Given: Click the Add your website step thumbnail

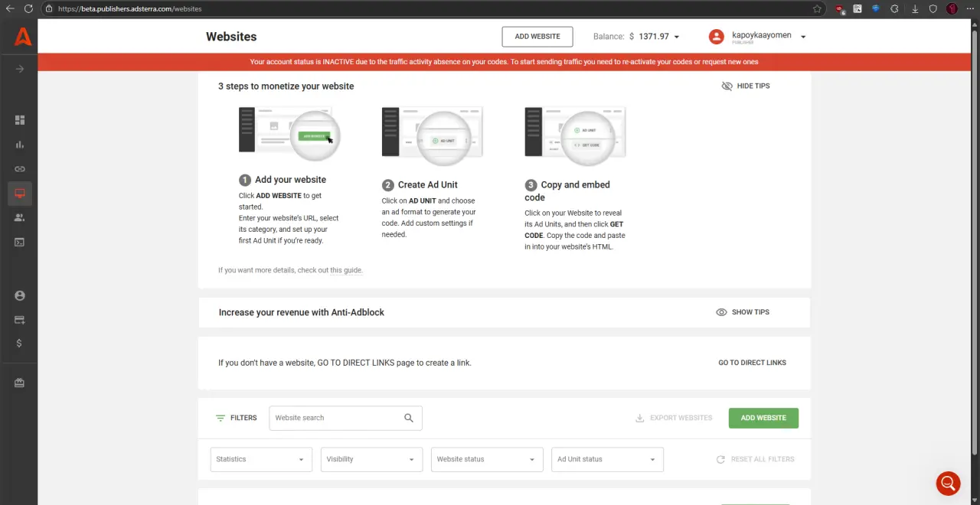Looking at the screenshot, I should pos(289,135).
